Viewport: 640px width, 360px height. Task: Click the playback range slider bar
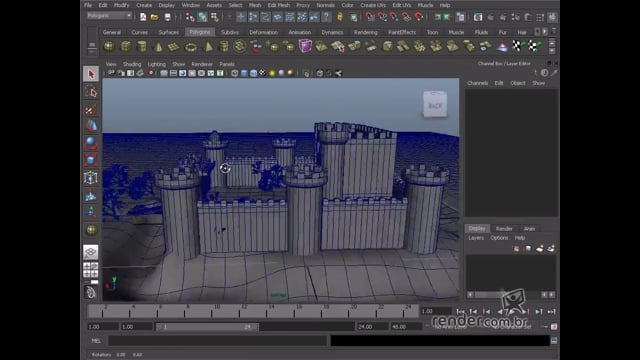[x=207, y=327]
